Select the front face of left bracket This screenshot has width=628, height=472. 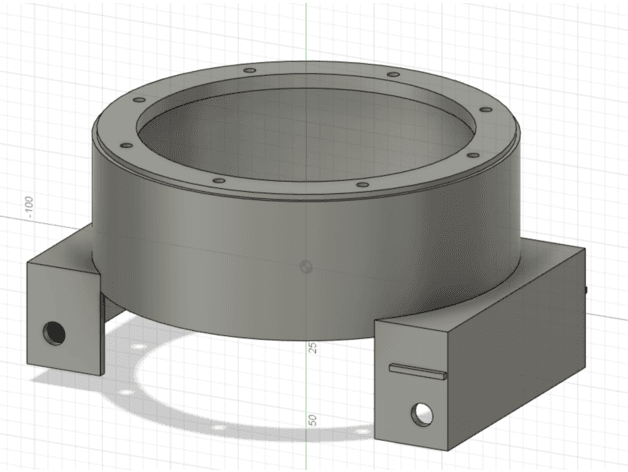pyautogui.click(x=64, y=319)
